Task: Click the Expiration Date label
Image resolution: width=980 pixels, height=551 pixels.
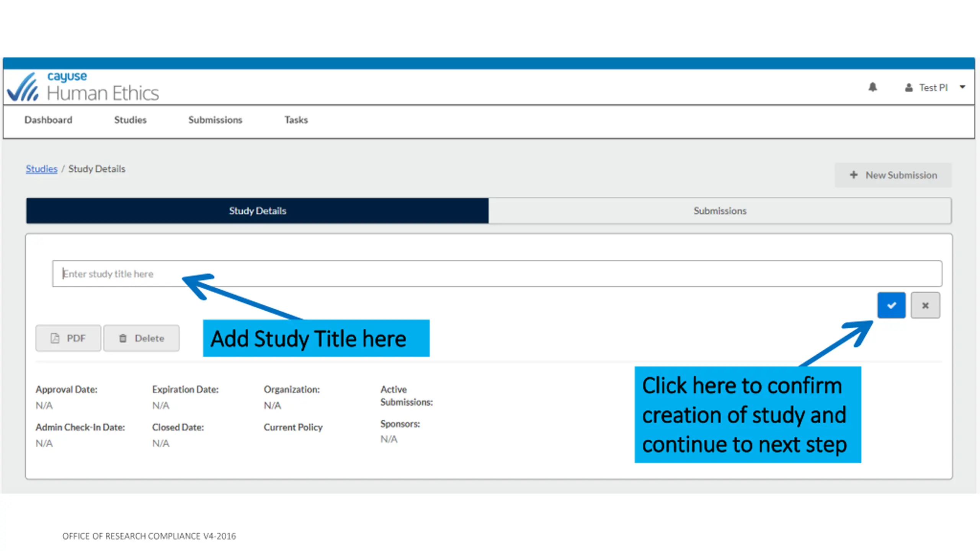Action: 185,389
